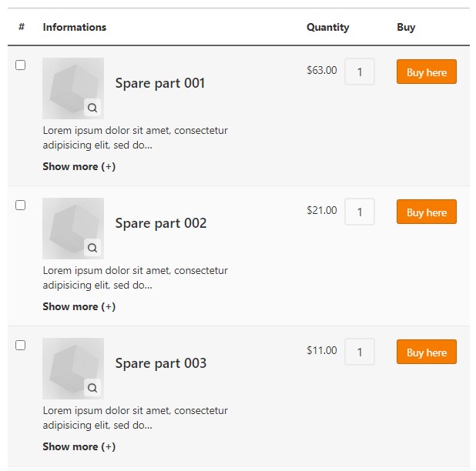Screen dimensions: 476x471
Task: Click magnifier icon on Spare part 002 image
Action: 92,248
